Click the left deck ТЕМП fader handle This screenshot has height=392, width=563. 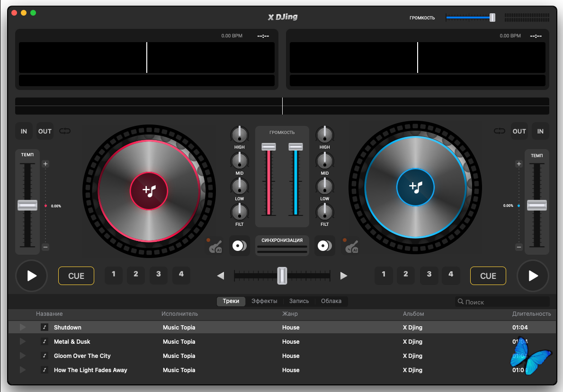(27, 205)
